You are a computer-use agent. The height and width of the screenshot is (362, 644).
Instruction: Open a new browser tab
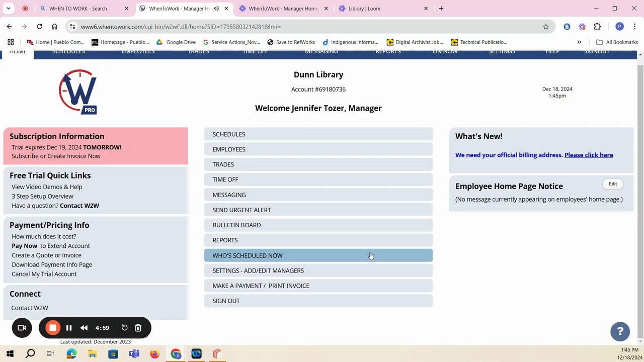[x=441, y=9]
